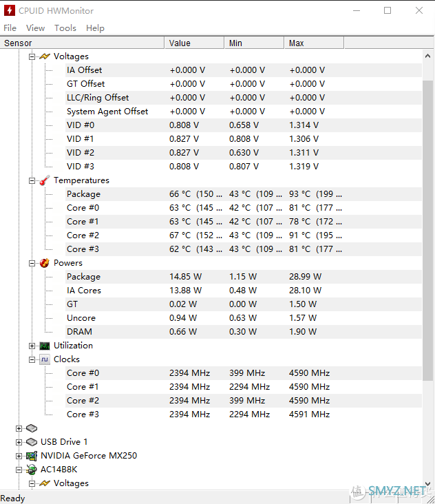Click the Temperatures thermometer icon

point(45,180)
